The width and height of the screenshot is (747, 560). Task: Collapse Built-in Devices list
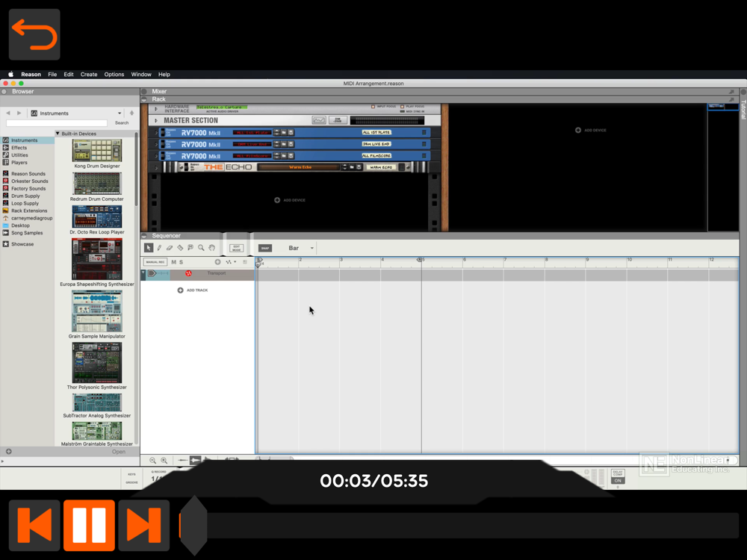click(x=58, y=134)
